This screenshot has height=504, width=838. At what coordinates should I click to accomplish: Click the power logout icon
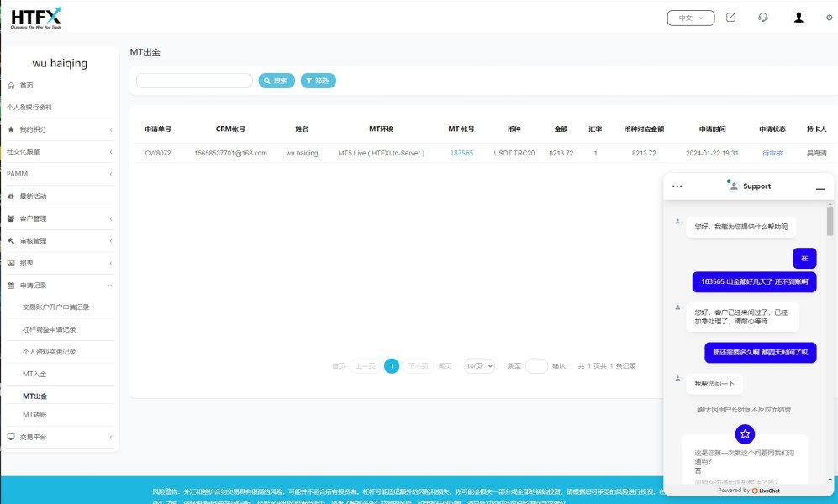click(x=829, y=18)
